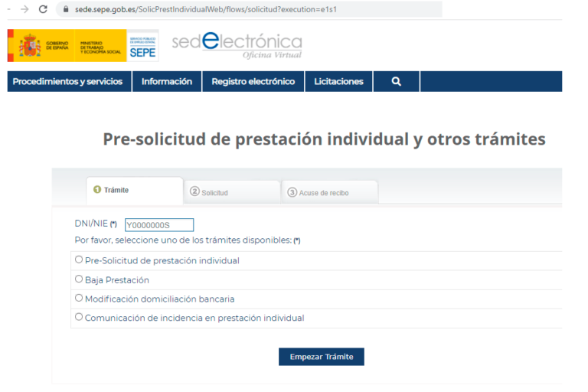The image size is (588, 392).
Task: Click the SEPE logo
Action: pos(142,46)
